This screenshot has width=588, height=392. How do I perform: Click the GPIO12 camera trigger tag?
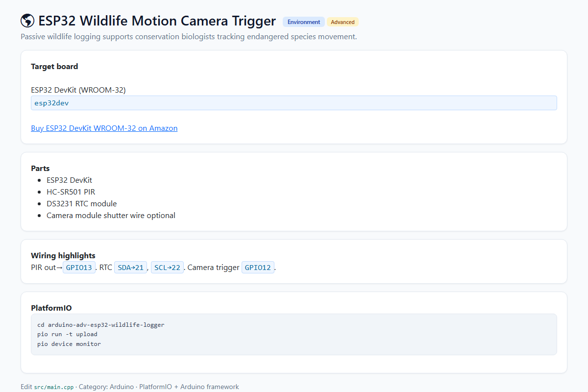(258, 268)
